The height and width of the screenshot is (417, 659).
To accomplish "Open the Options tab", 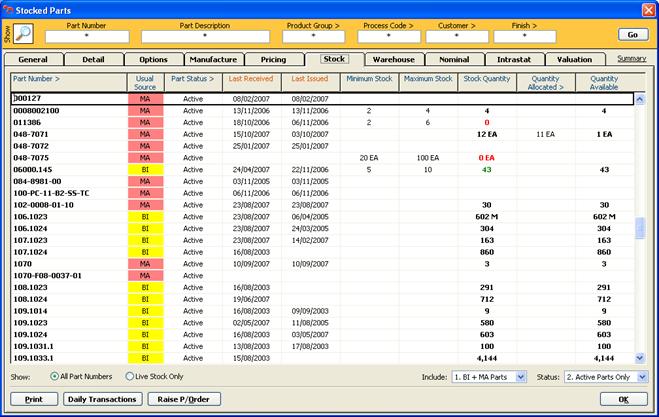I will [153, 59].
